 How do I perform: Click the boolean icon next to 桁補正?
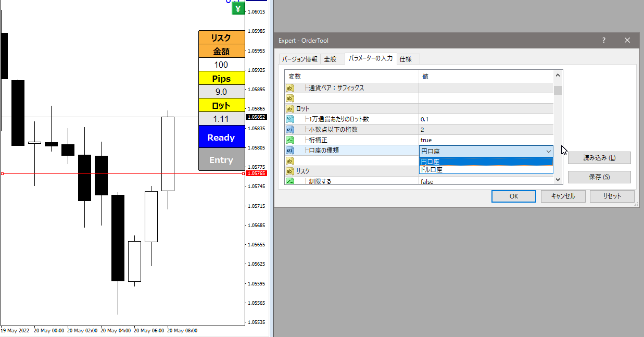290,140
